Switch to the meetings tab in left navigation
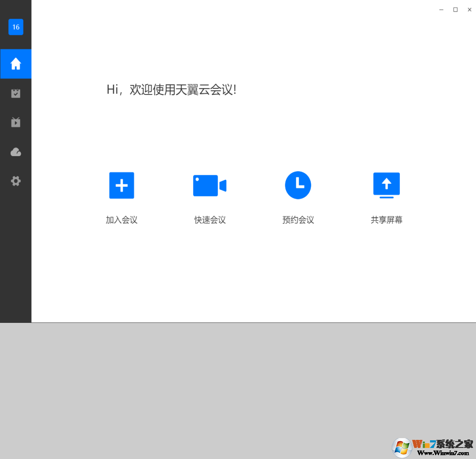 pos(16,93)
